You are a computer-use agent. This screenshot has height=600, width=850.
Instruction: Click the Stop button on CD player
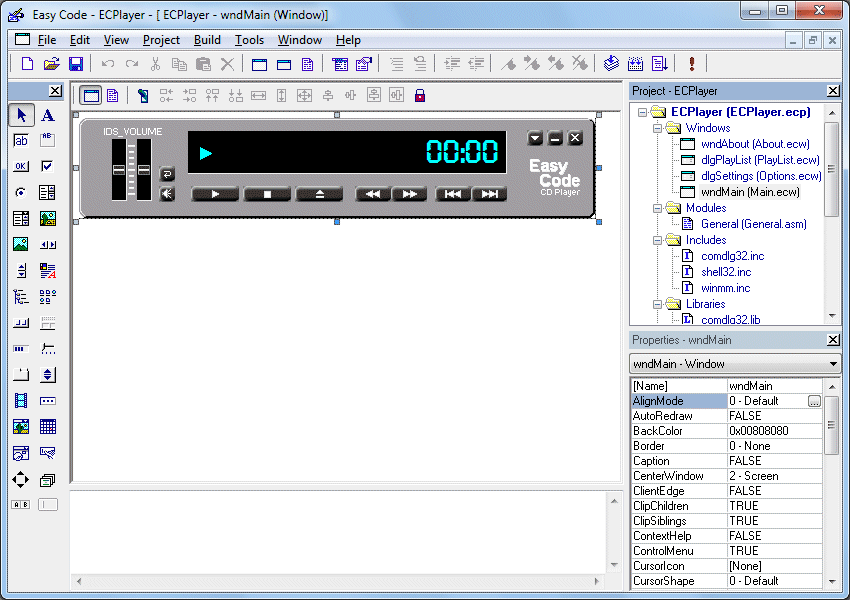tap(267, 194)
